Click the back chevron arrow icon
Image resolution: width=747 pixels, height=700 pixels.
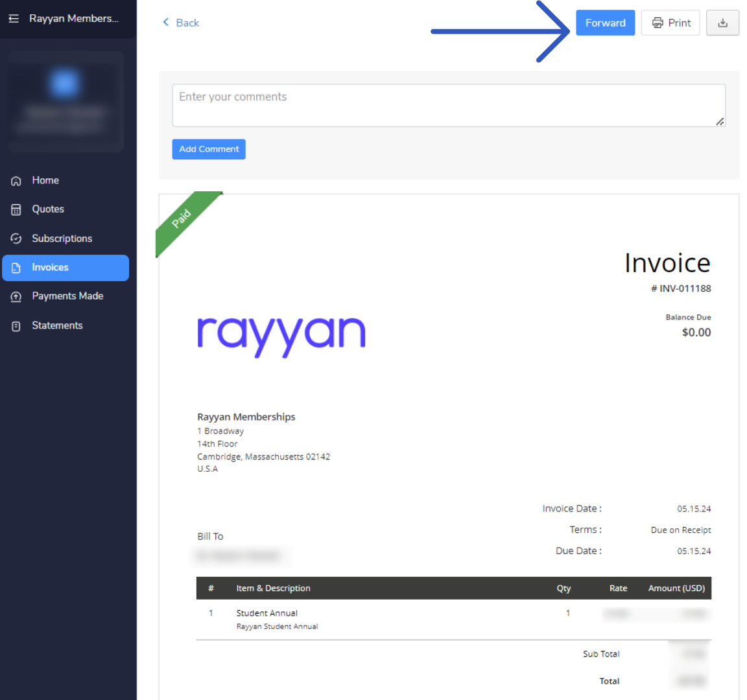[x=165, y=22]
